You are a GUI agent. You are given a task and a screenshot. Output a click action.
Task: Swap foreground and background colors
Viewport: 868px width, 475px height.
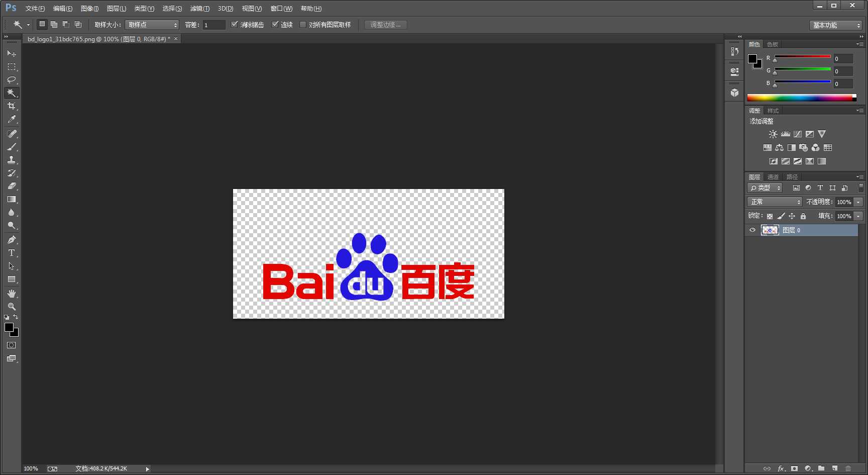[x=16, y=317]
